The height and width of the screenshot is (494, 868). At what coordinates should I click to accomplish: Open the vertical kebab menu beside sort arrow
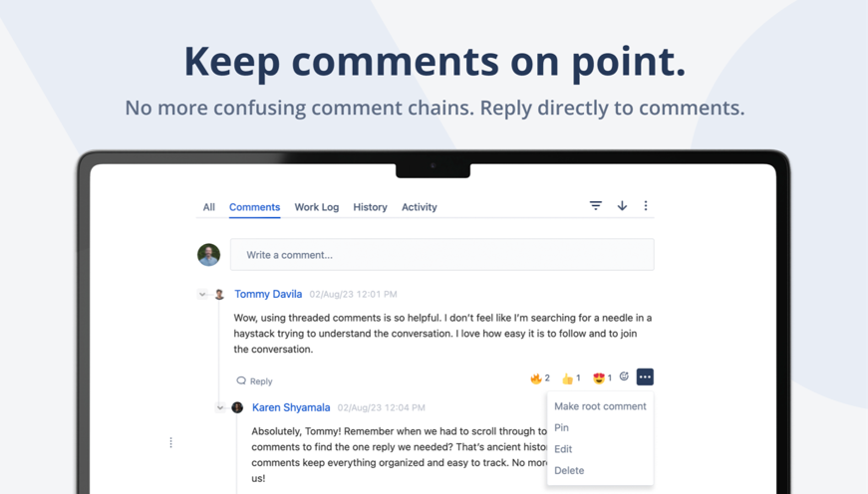coord(646,206)
